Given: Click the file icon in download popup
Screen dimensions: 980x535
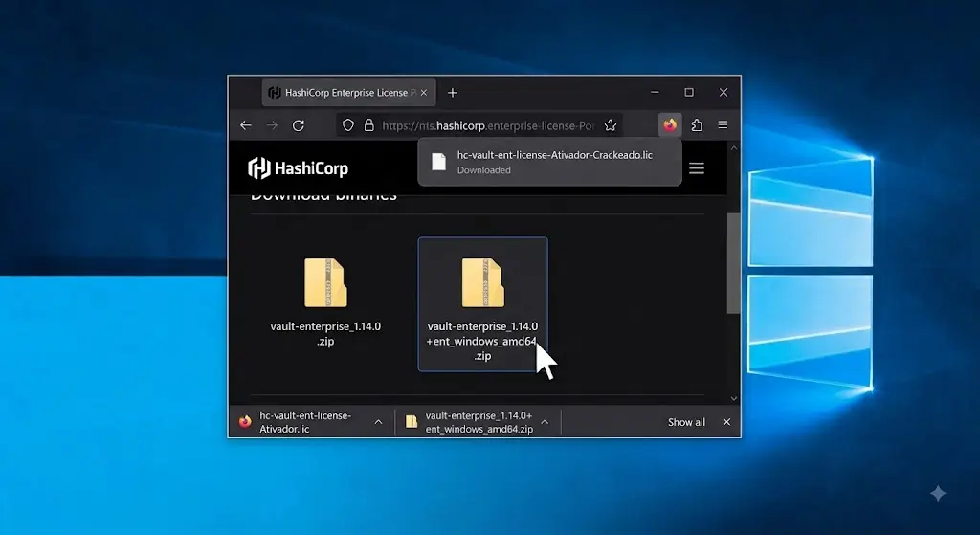Looking at the screenshot, I should coord(438,162).
